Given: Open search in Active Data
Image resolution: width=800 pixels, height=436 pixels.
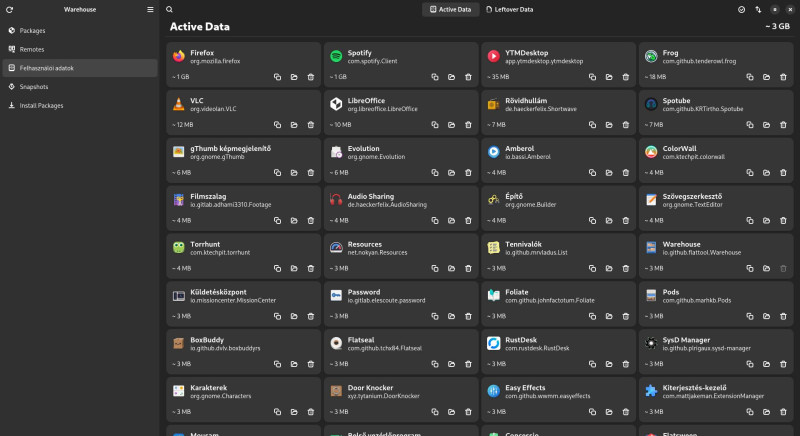Looking at the screenshot, I should (169, 10).
